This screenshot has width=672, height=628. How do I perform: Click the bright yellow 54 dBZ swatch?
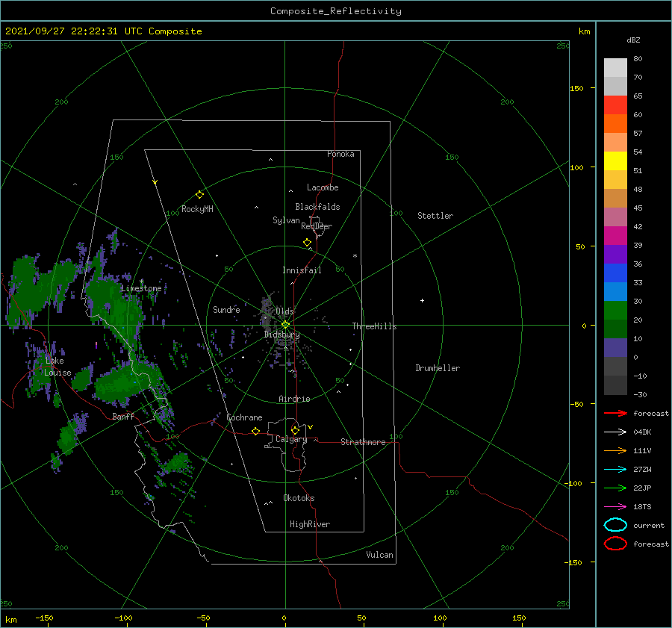[x=615, y=161]
